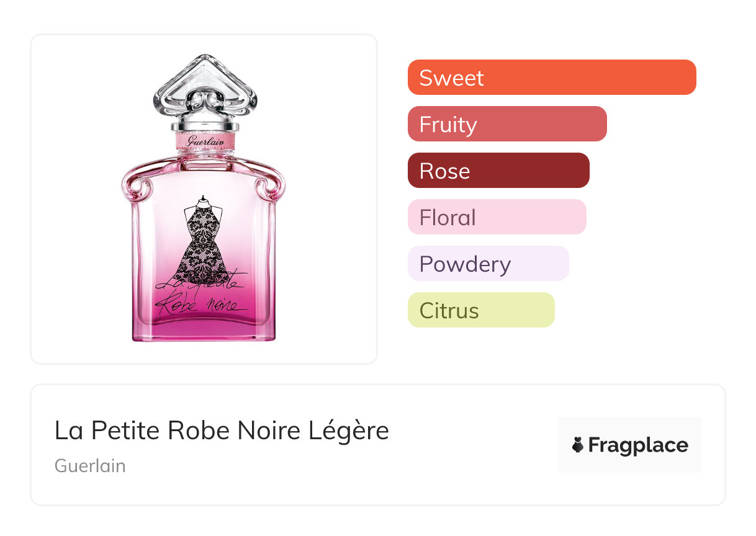Image resolution: width=756 pixels, height=536 pixels.
Task: Select the Fruity accord bar
Action: (x=507, y=124)
